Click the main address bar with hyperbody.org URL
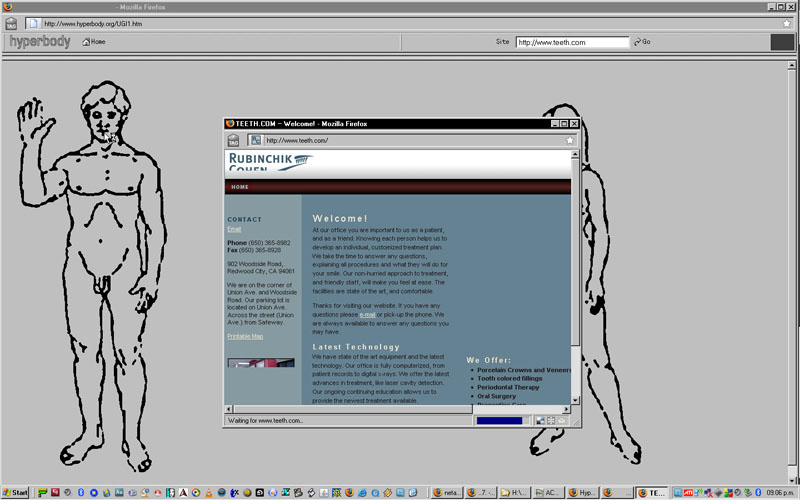Viewport: 800px width, 500px height. click(x=400, y=23)
